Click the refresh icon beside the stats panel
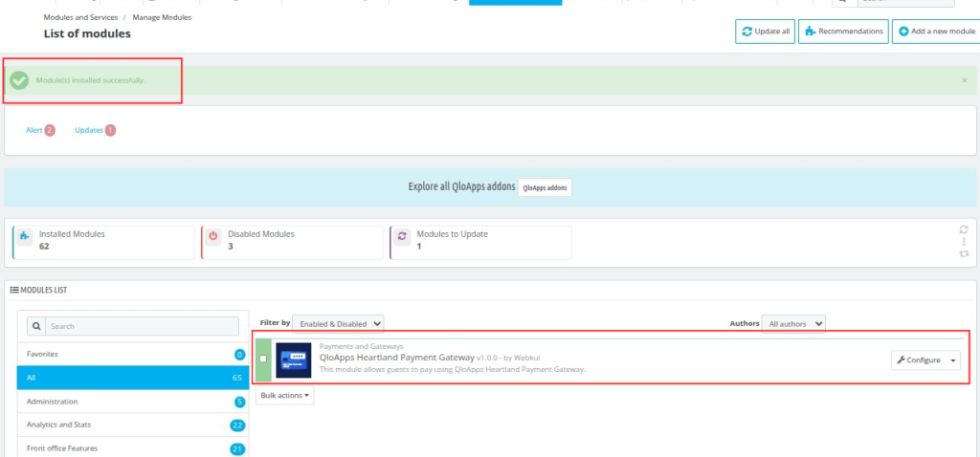 click(x=964, y=229)
